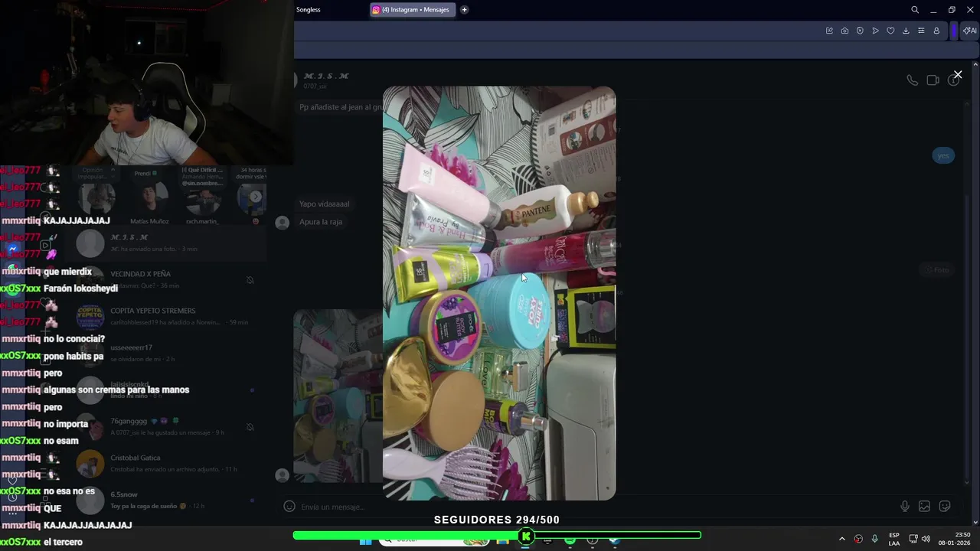Close the enlarged photo viewer

[x=957, y=74]
